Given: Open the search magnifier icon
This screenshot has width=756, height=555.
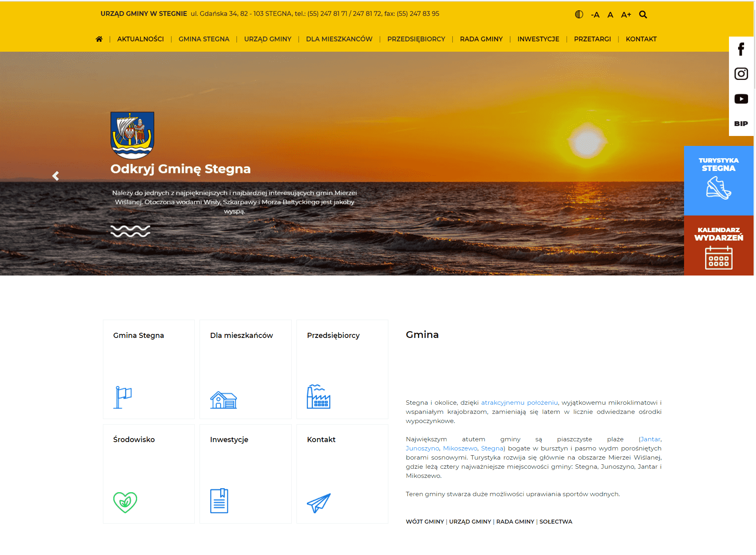Looking at the screenshot, I should tap(643, 14).
